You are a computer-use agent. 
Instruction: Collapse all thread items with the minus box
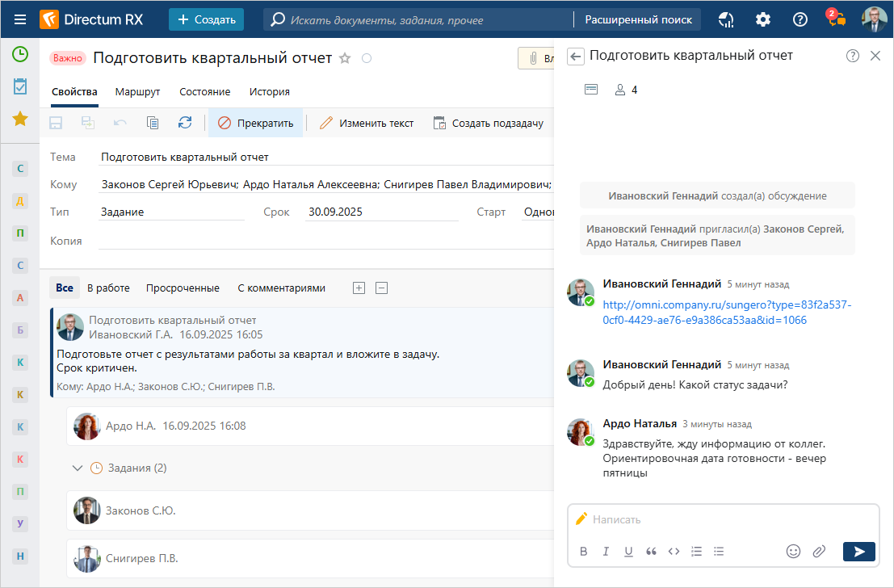tap(382, 288)
